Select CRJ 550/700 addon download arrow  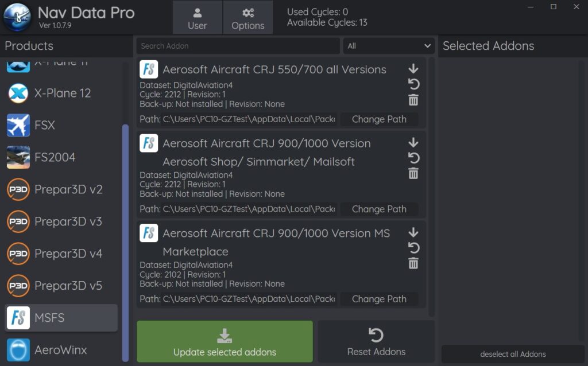pyautogui.click(x=413, y=69)
